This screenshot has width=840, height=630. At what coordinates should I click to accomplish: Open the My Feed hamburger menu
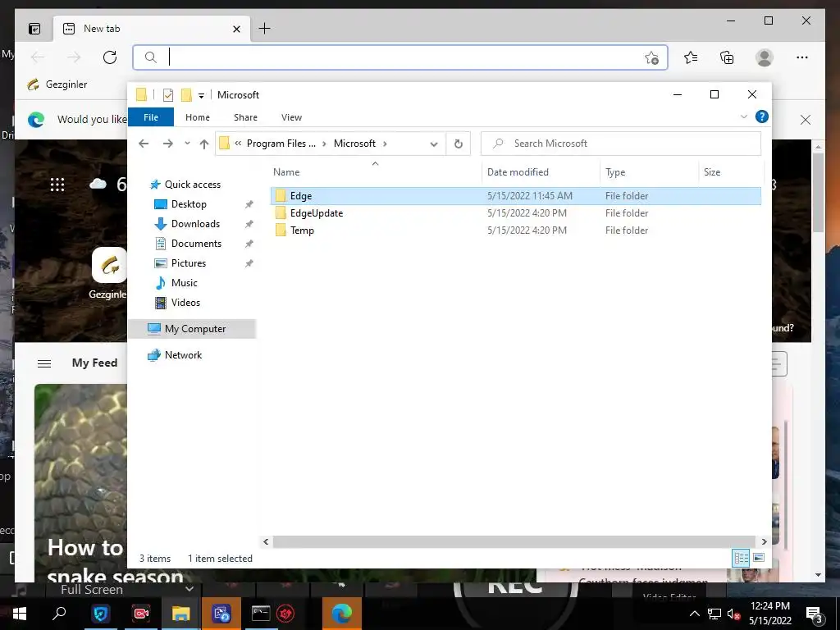[44, 363]
